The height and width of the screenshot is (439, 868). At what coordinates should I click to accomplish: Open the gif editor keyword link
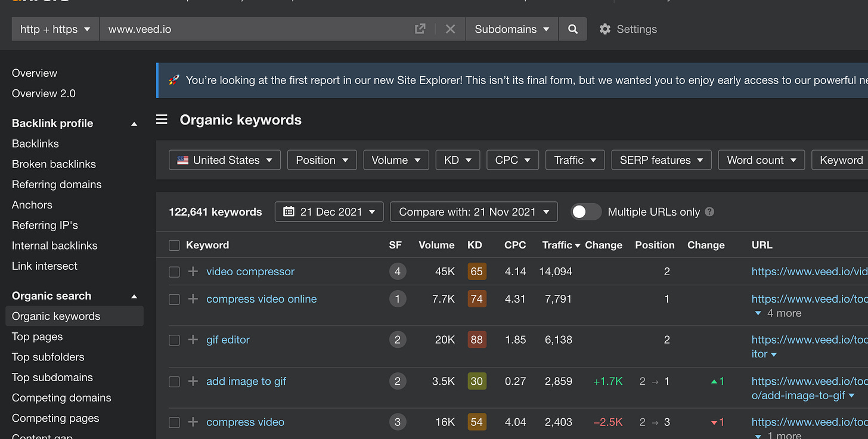(x=228, y=340)
